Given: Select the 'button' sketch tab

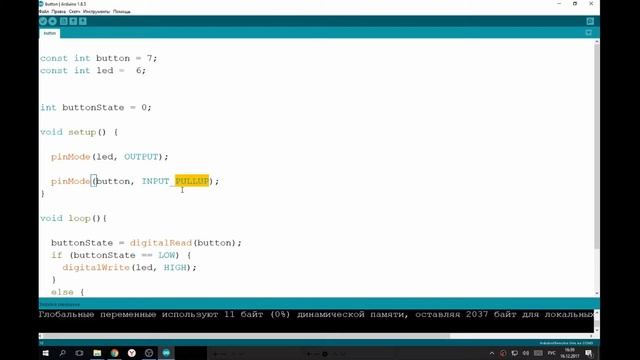Looking at the screenshot, I should coord(50,33).
